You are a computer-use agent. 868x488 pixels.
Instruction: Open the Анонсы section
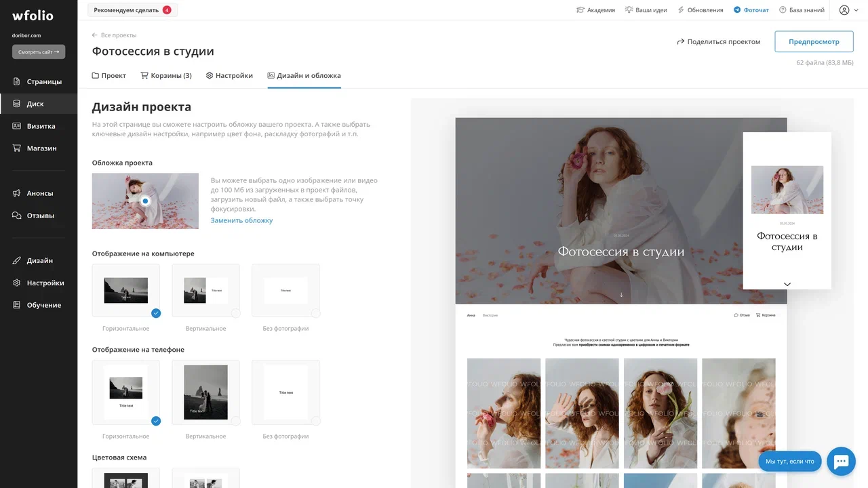pyautogui.click(x=39, y=192)
